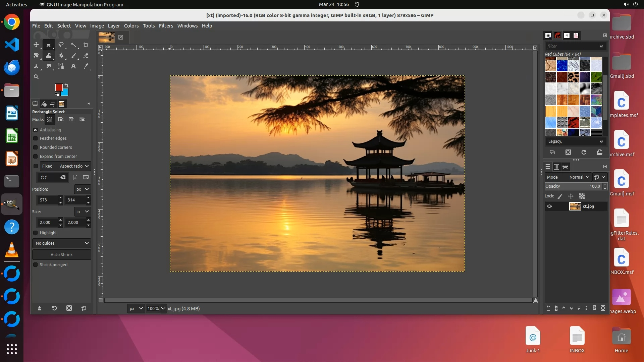Select the Bucket Fill tool
Viewport: 644px width, 362px height.
pyautogui.click(x=61, y=56)
